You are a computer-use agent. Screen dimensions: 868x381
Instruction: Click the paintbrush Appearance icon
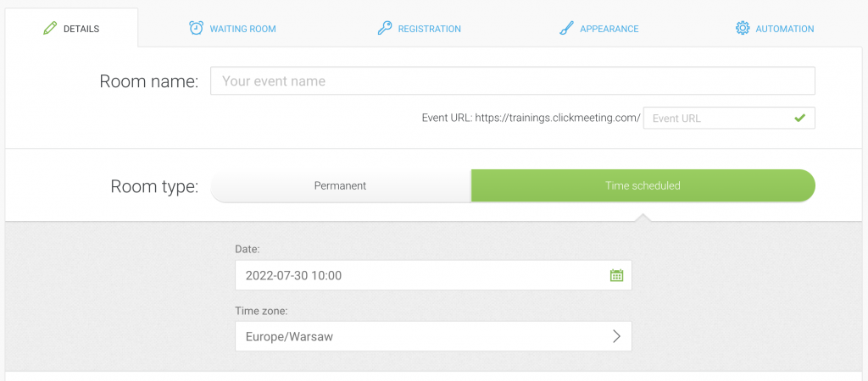point(565,28)
